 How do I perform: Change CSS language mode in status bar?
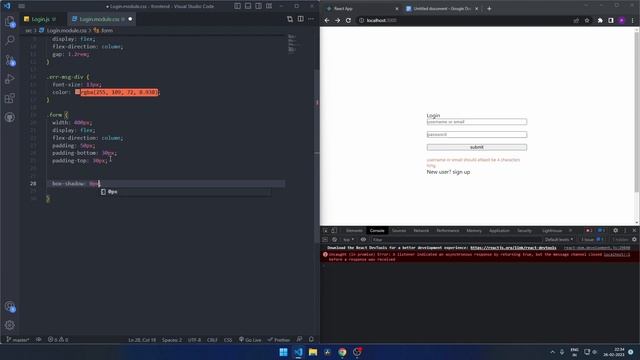pos(228,340)
